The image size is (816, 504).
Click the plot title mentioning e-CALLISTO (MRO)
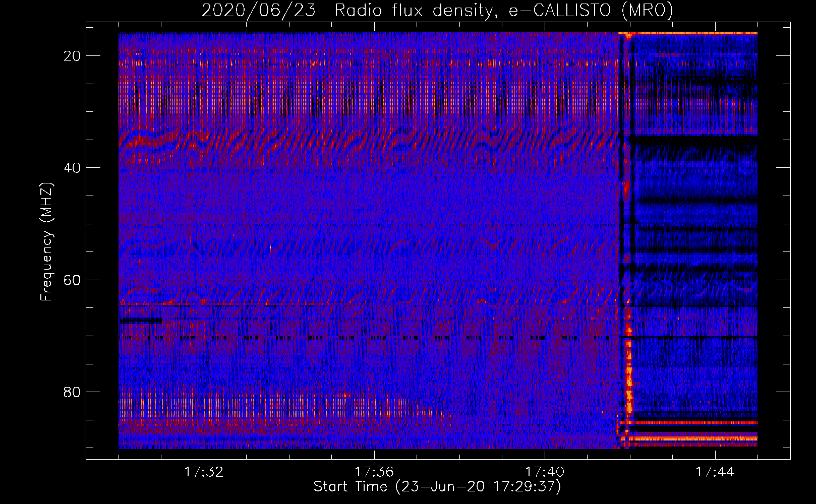[437, 10]
